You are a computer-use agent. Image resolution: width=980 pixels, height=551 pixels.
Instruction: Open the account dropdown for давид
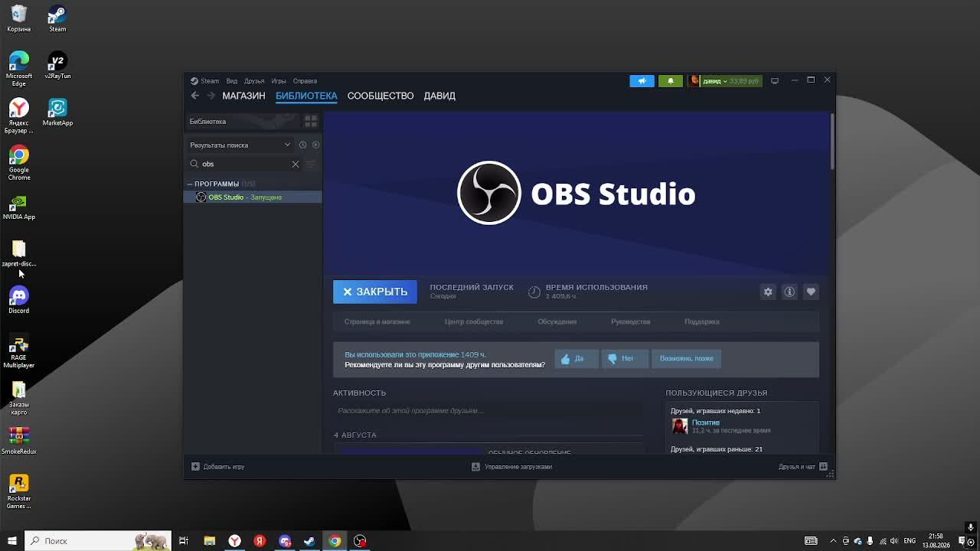click(725, 80)
